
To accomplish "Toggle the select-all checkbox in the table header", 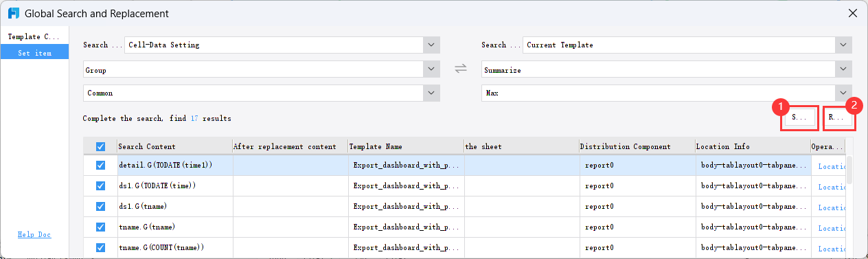I will point(101,146).
